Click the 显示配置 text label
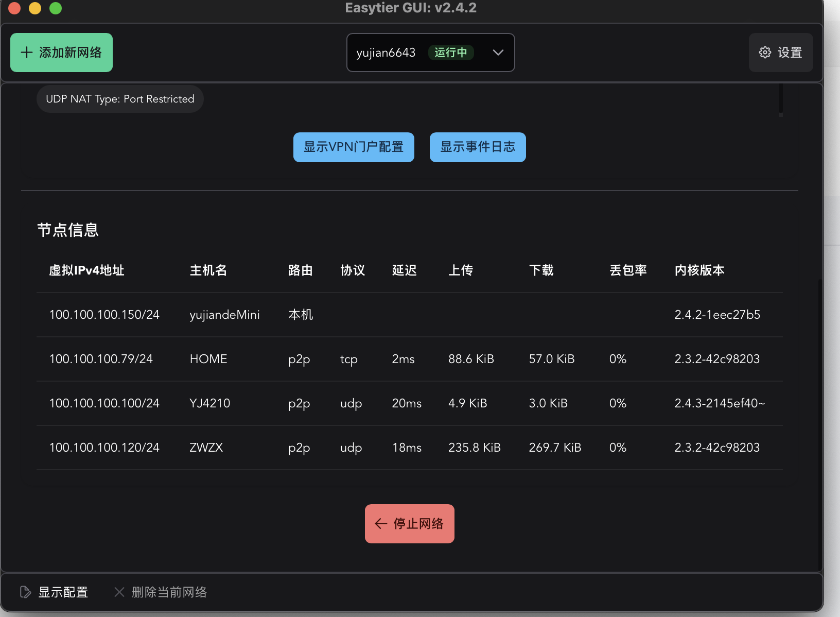 (63, 592)
